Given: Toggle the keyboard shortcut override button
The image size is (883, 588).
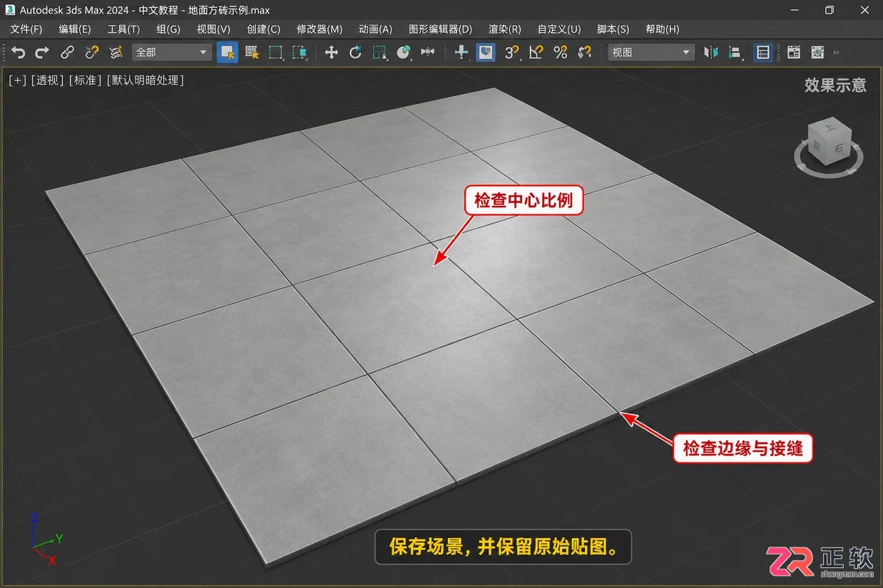Looking at the screenshot, I should [486, 52].
